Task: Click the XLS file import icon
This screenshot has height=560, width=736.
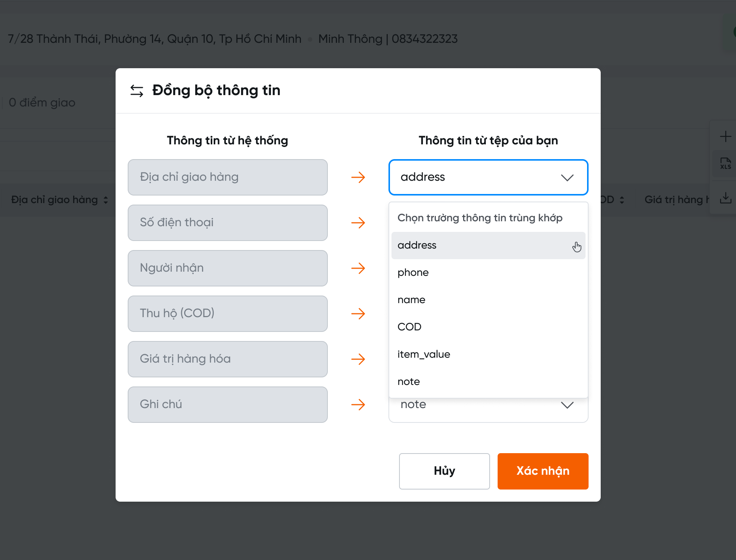Action: point(725,164)
